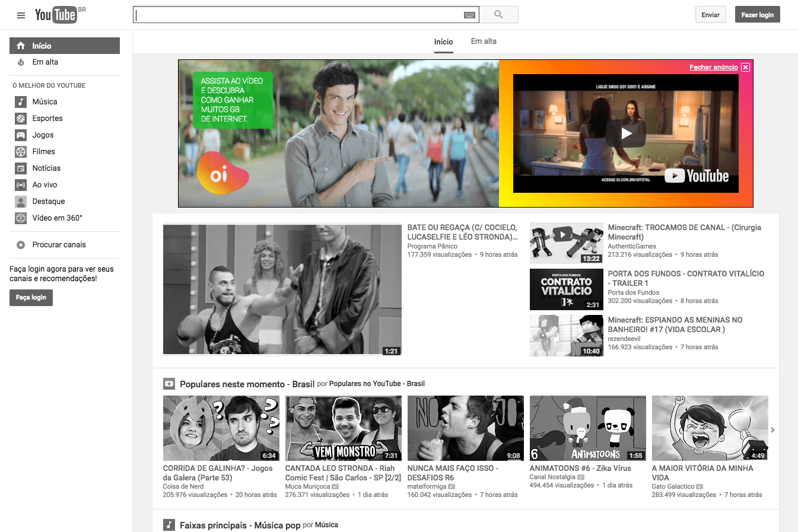This screenshot has width=798, height=532.
Task: Open the NUNCA MAIS FAÇO ISSO thumbnail
Action: [x=466, y=428]
